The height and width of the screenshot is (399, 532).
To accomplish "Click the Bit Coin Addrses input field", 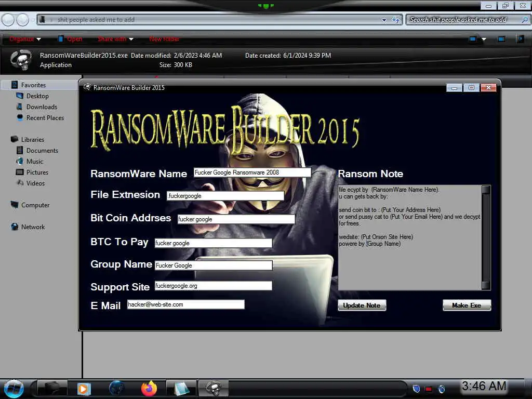I will pos(236,219).
